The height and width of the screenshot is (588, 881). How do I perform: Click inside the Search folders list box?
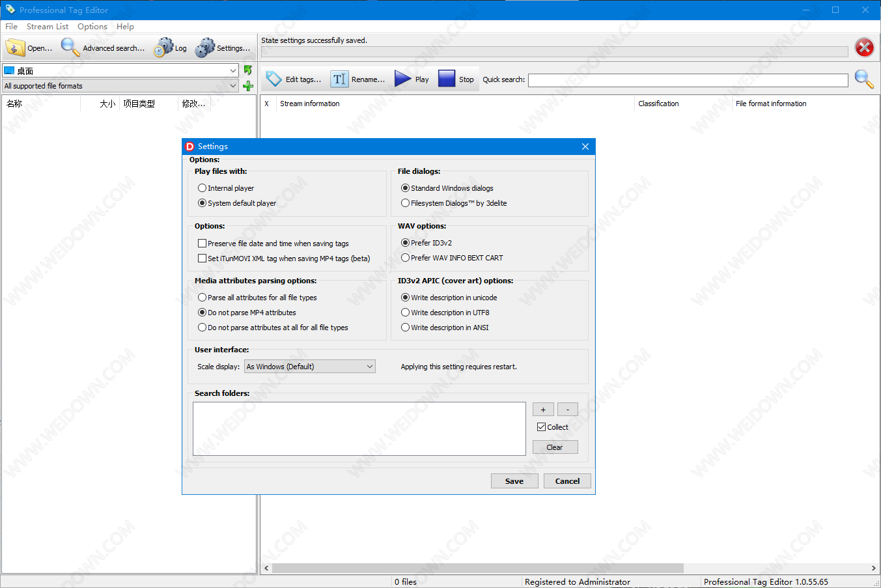coord(359,428)
